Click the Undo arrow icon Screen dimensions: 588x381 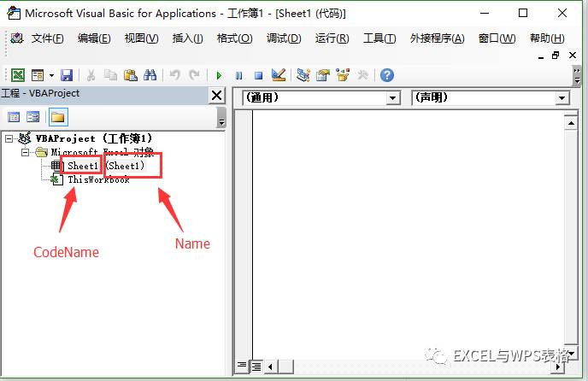click(x=174, y=75)
